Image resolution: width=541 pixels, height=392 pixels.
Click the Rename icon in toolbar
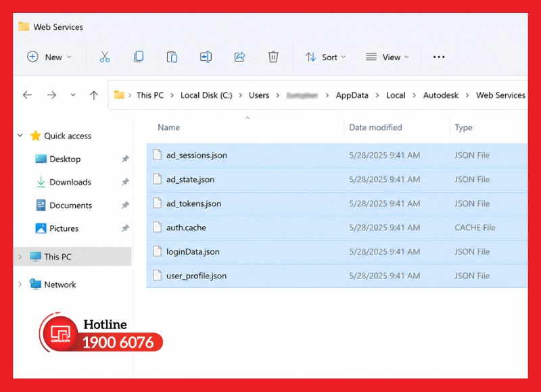pyautogui.click(x=206, y=57)
